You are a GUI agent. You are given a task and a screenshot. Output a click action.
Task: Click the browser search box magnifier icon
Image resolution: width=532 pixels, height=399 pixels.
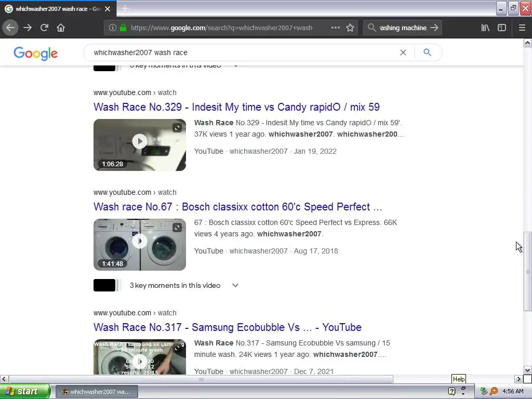pyautogui.click(x=371, y=28)
